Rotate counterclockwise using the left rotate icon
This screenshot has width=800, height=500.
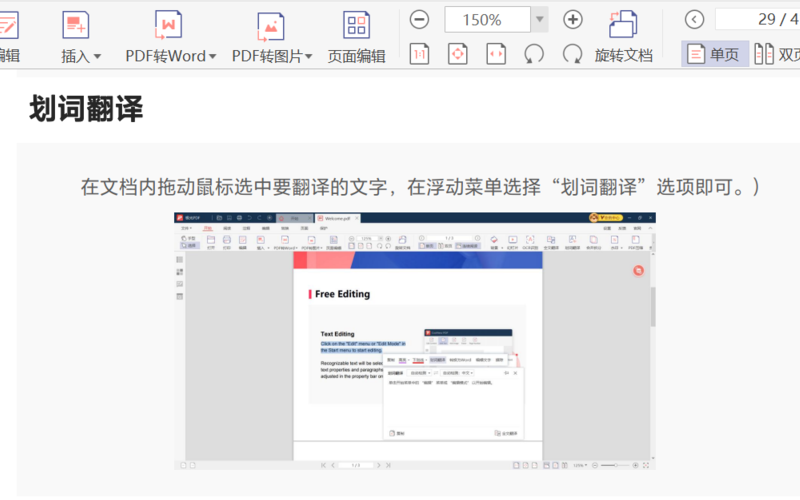point(535,54)
